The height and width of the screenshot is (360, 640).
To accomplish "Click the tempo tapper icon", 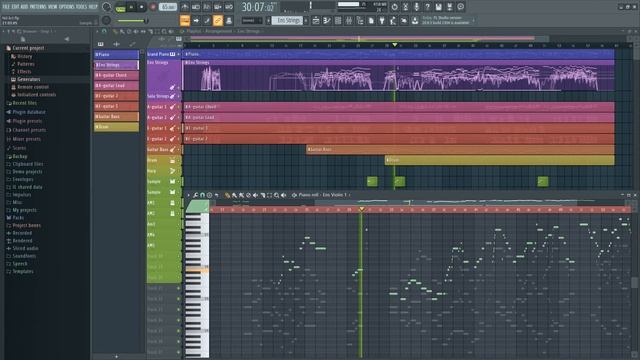I will [393, 20].
